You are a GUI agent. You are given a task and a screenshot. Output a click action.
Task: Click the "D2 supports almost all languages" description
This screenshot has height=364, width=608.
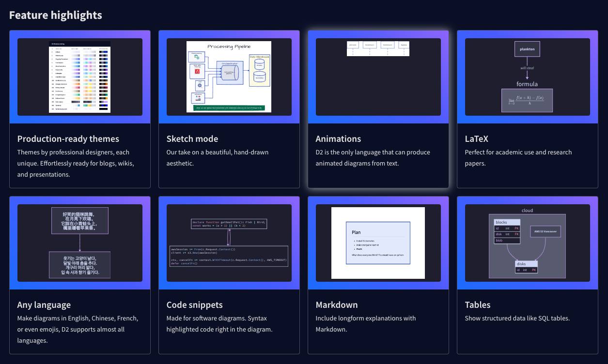[78, 329]
